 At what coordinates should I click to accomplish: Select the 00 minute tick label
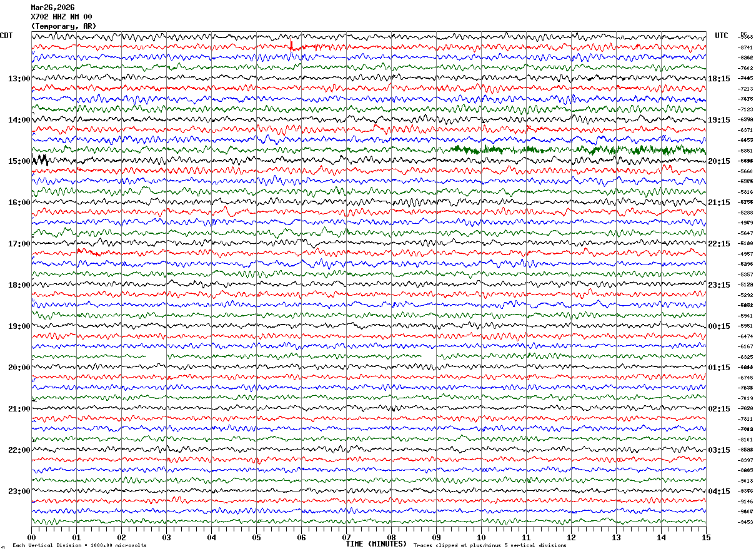click(31, 538)
